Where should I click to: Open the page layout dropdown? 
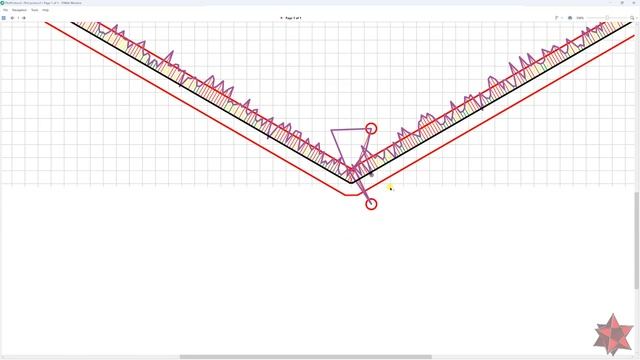[x=558, y=18]
